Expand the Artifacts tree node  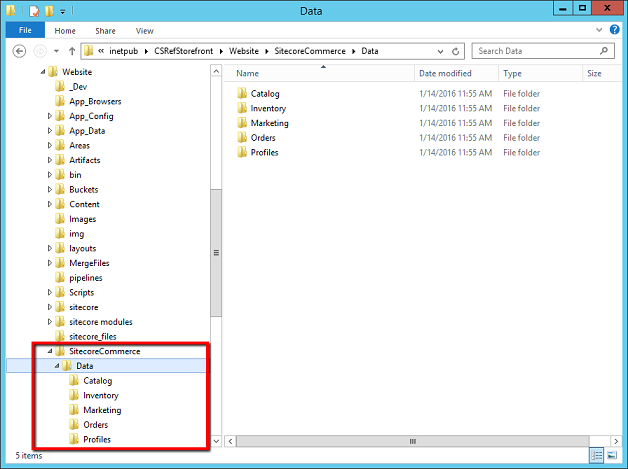coord(50,160)
